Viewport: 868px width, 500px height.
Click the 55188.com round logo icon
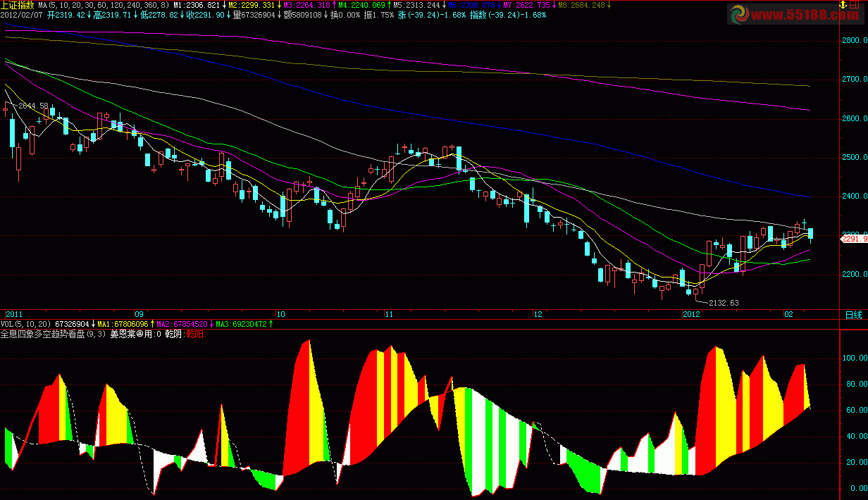741,14
